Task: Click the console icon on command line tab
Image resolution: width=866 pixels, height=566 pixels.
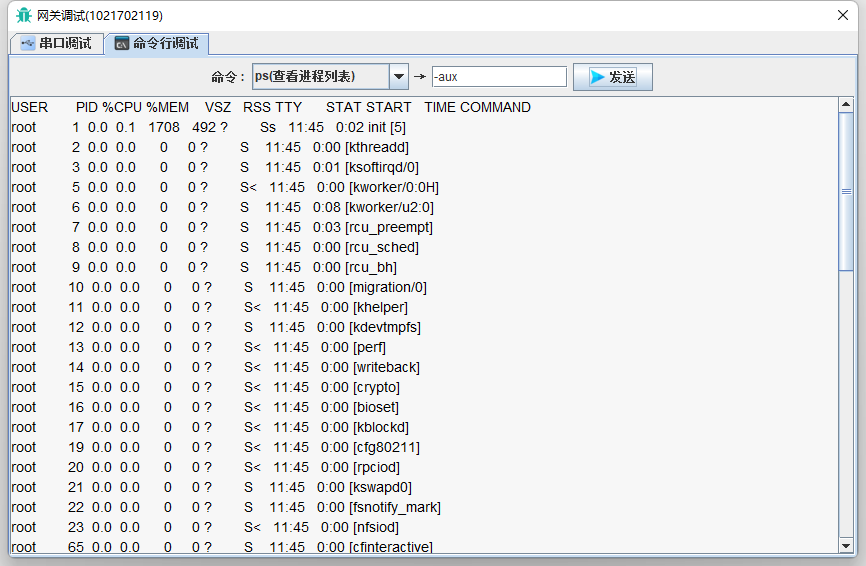Action: tap(122, 44)
